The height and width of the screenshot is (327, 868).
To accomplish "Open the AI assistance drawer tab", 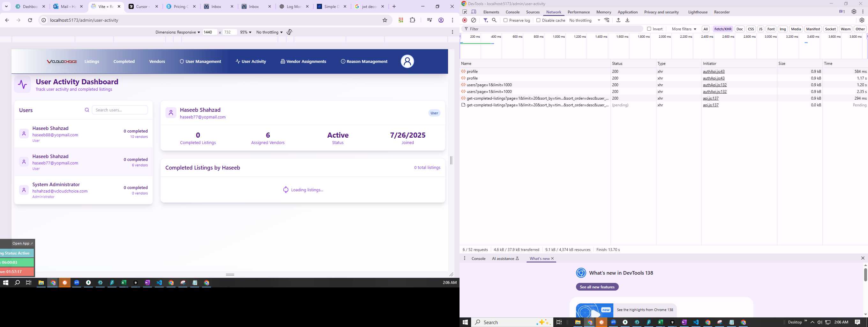I will click(505, 258).
